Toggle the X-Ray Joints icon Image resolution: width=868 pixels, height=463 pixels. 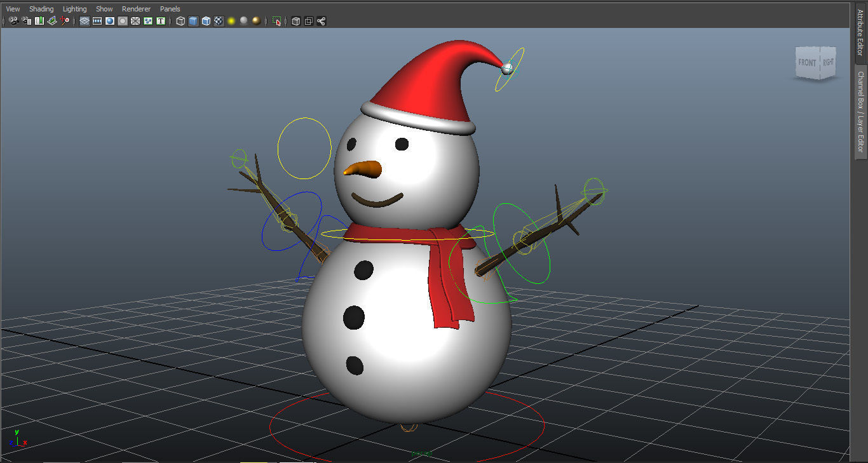321,21
